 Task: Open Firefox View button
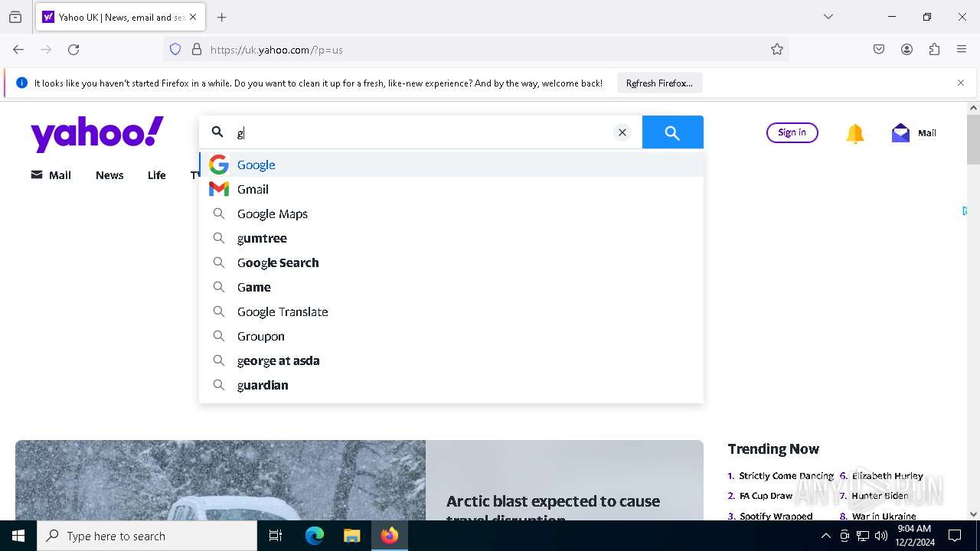[x=15, y=17]
